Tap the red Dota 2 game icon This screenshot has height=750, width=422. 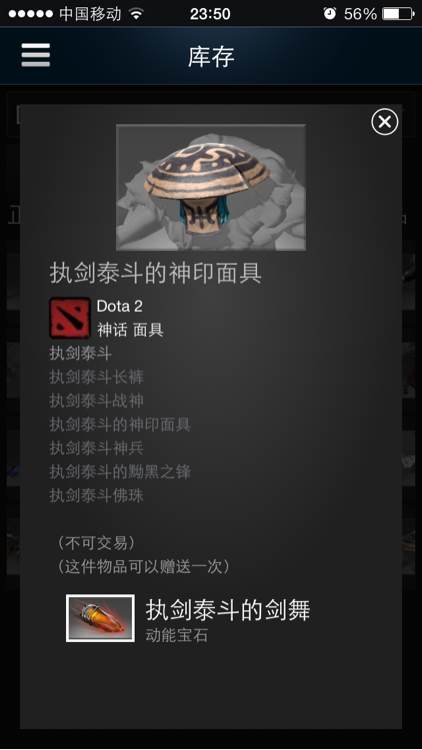pos(70,318)
